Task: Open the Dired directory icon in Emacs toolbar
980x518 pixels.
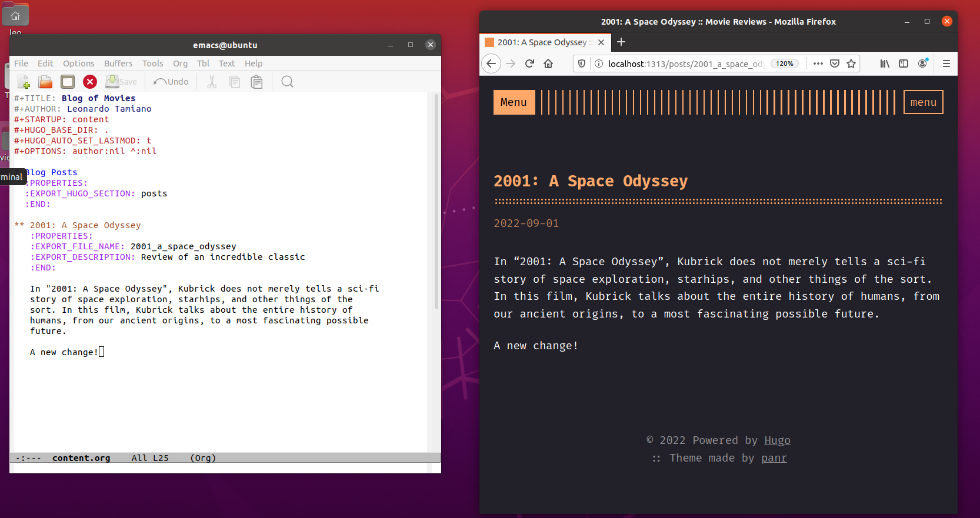Action: coord(68,82)
